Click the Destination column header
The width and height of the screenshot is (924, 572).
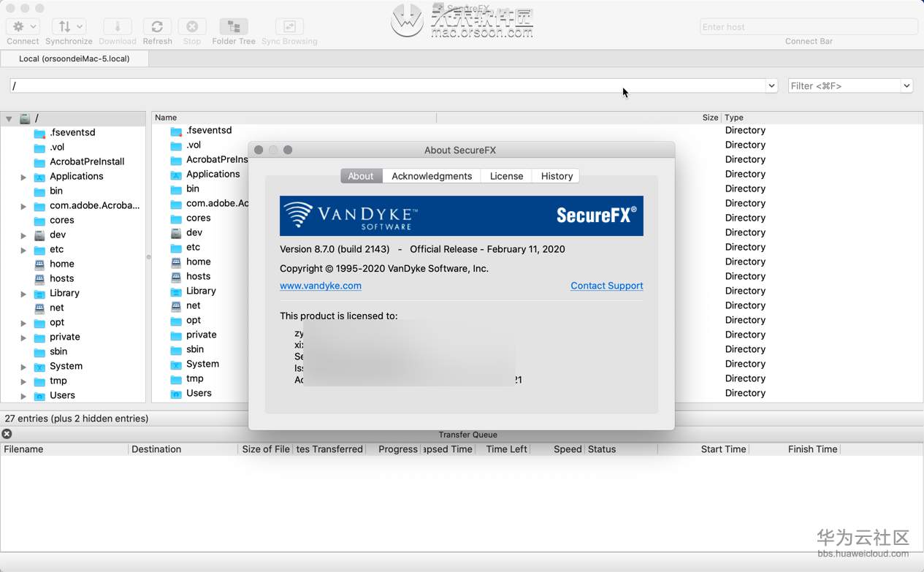click(183, 449)
